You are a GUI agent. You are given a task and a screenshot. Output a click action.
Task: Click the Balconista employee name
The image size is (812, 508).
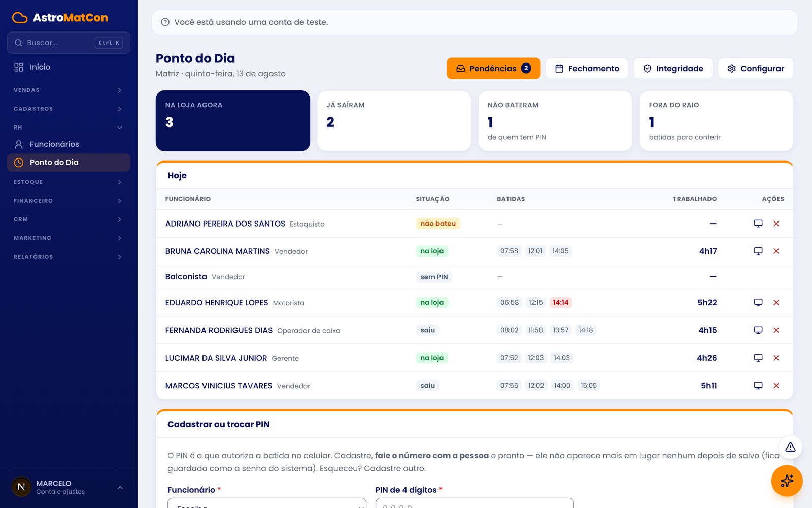click(186, 277)
